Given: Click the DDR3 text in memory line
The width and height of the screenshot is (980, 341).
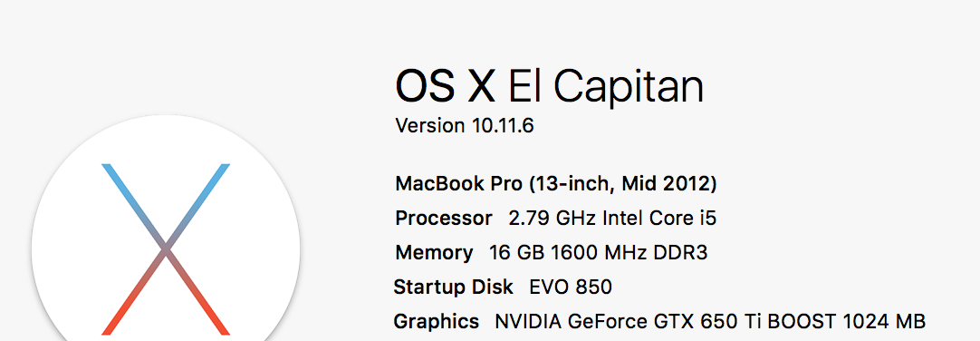Looking at the screenshot, I should [680, 253].
